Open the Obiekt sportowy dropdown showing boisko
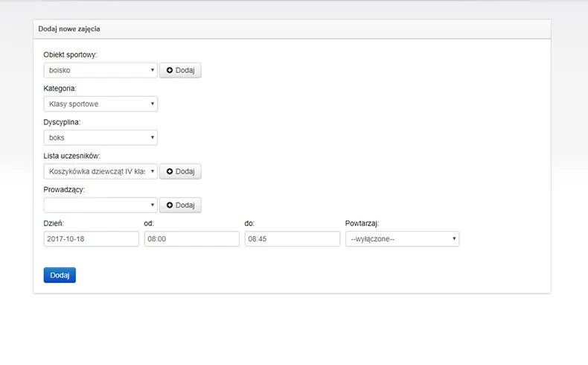Viewport: 588px width, 365px height. [x=100, y=71]
